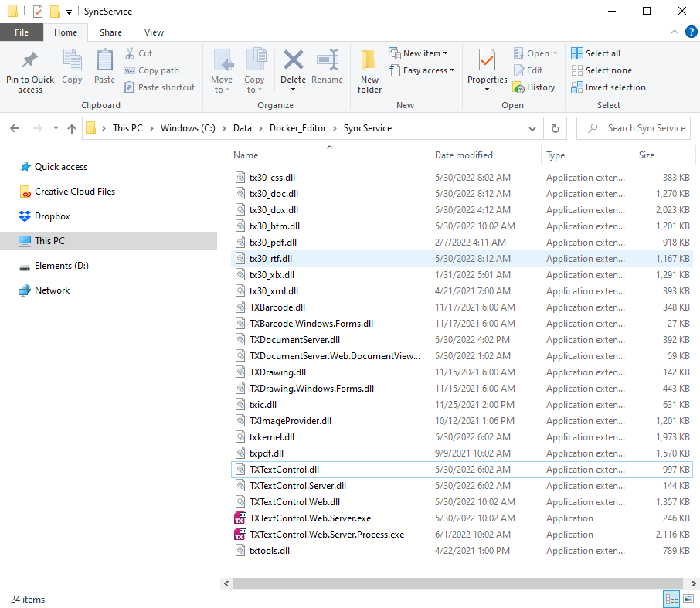
Task: Switch to Details view icon in status bar
Action: pyautogui.click(x=671, y=599)
